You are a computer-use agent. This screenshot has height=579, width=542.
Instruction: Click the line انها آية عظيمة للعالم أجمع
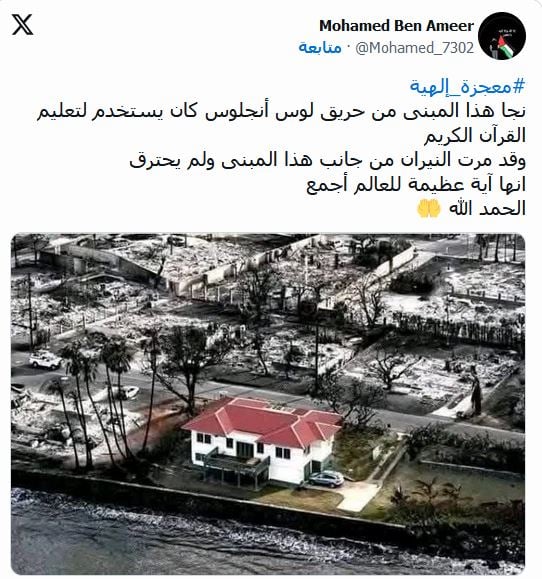416,184
